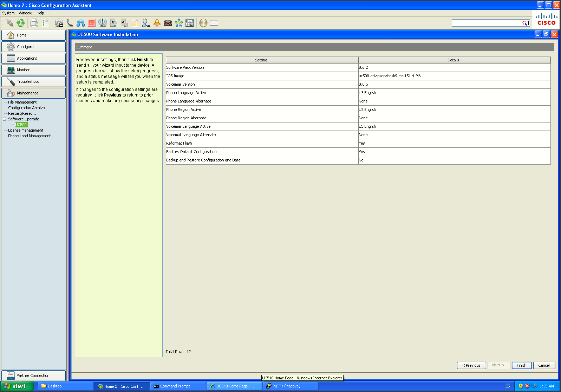Open the Window menu

pyautogui.click(x=25, y=13)
